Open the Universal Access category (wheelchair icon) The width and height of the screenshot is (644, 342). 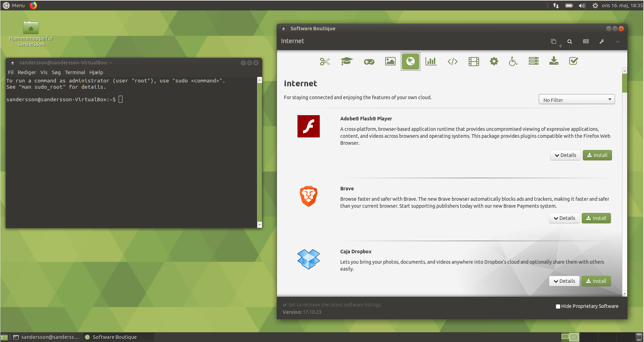click(x=513, y=62)
